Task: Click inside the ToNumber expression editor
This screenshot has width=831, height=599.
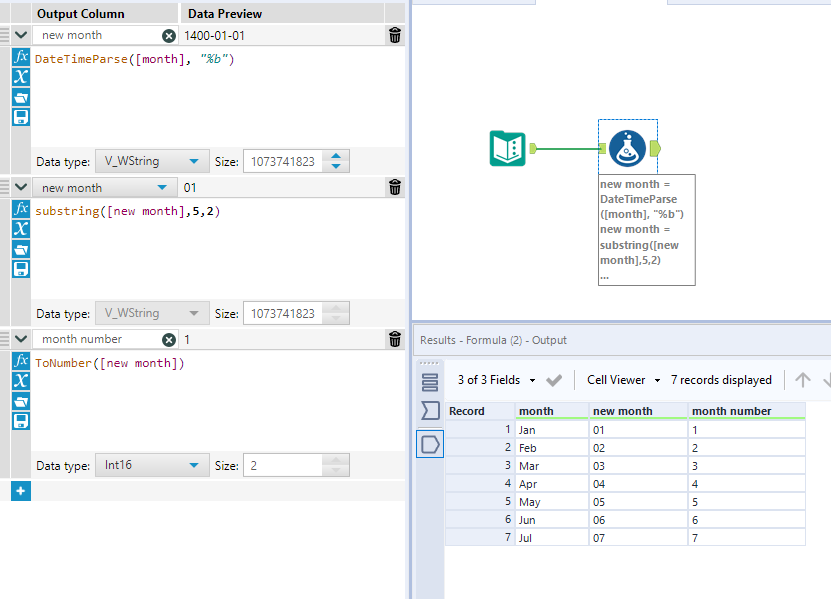Action: tap(200, 400)
